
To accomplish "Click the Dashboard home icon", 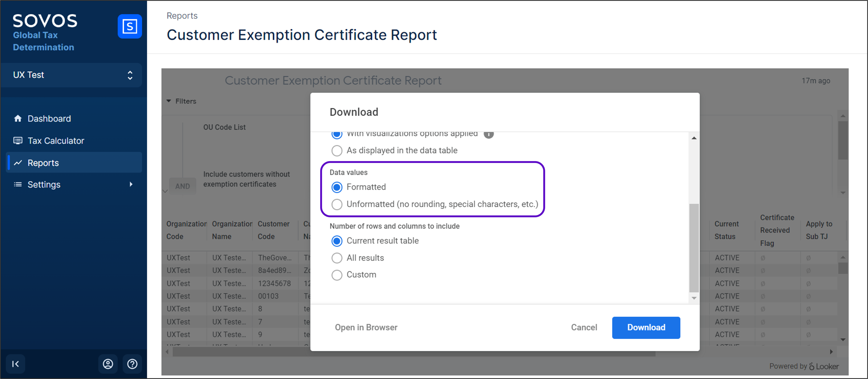I will click(18, 118).
